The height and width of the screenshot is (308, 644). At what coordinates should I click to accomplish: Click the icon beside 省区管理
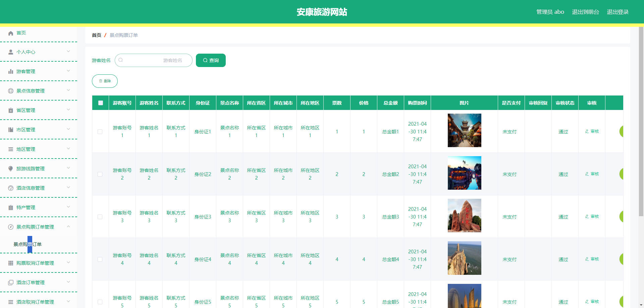11,110
